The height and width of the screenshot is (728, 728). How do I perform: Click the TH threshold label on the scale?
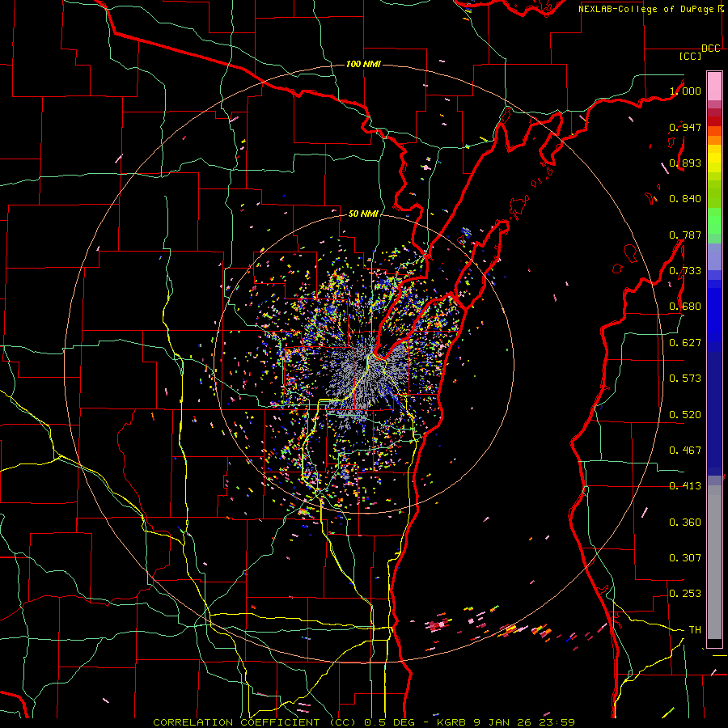point(695,630)
